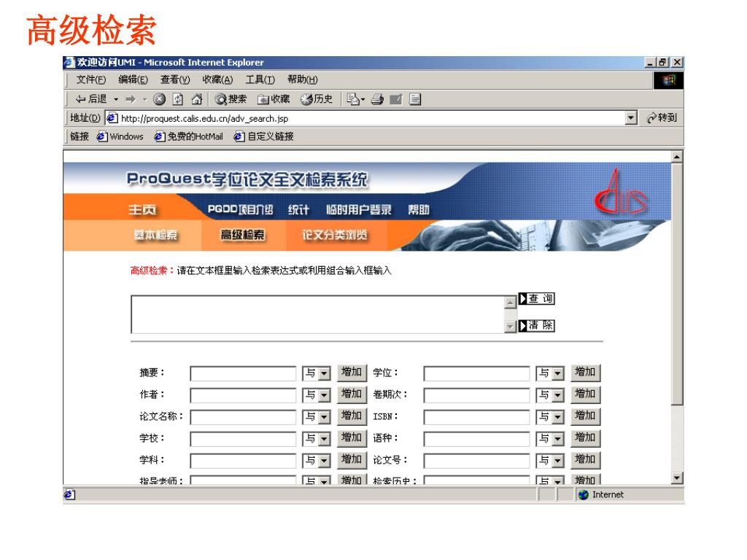This screenshot has height=560, width=747.
Task: Click the address bar URL field
Action: click(365, 117)
